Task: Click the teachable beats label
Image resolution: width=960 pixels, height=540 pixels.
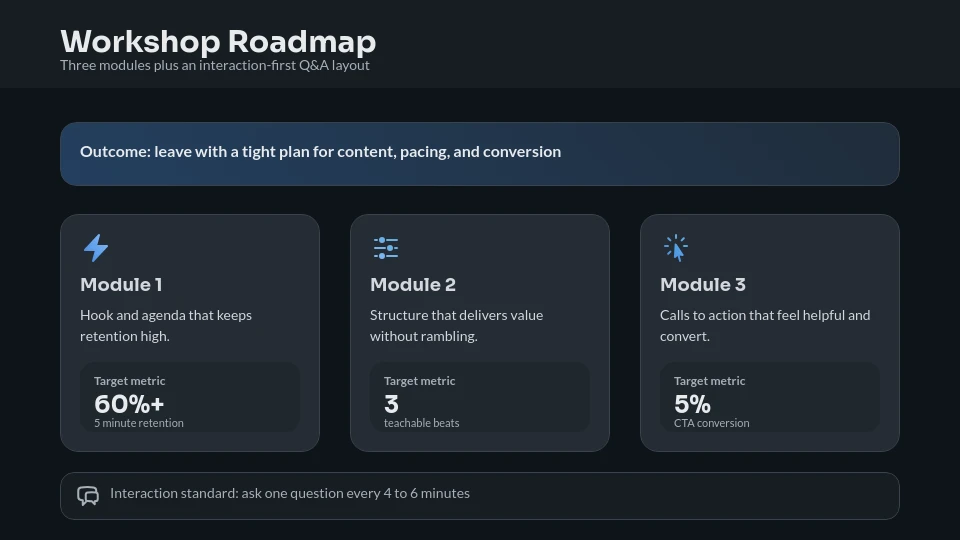Action: tap(422, 423)
